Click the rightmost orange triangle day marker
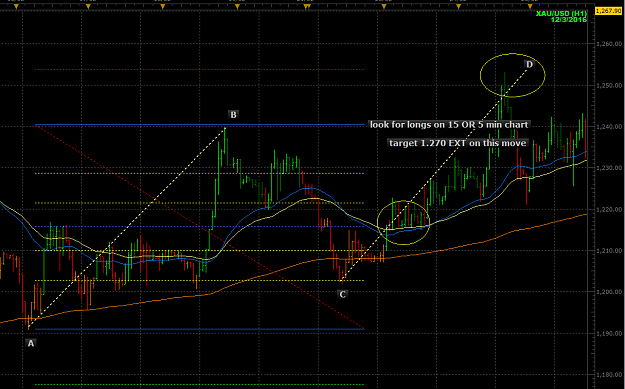The height and width of the screenshot is (389, 625). pyautogui.click(x=530, y=7)
